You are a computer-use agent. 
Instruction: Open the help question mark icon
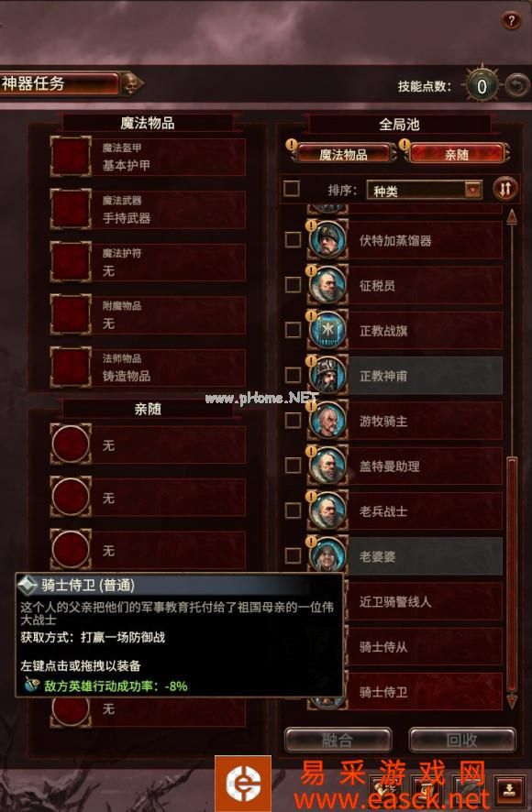pyautogui.click(x=510, y=21)
